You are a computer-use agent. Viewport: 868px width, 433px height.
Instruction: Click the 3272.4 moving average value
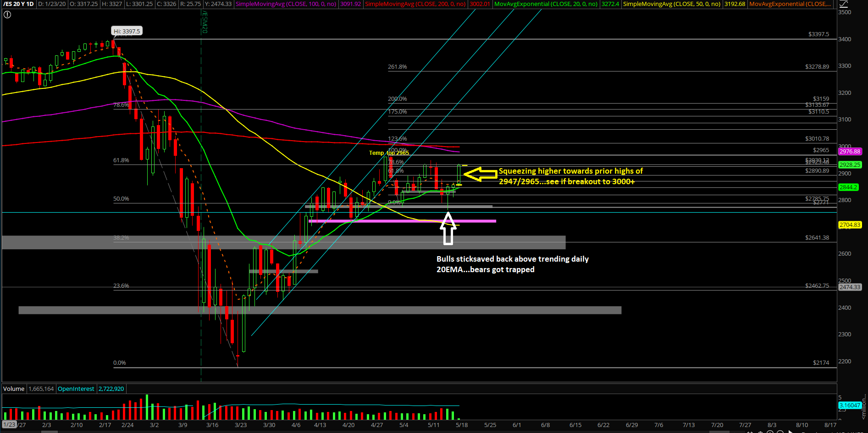point(610,4)
